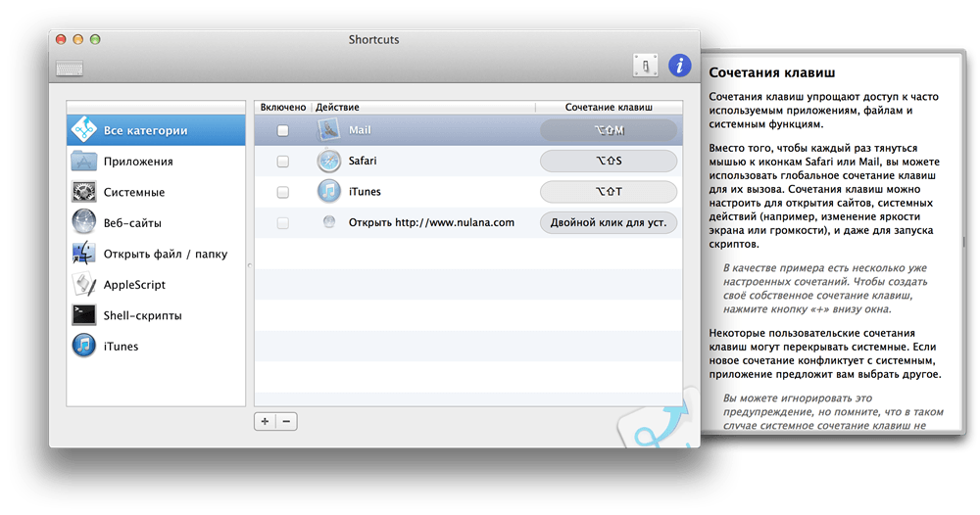
Task: Select the Safari row name
Action: click(363, 161)
